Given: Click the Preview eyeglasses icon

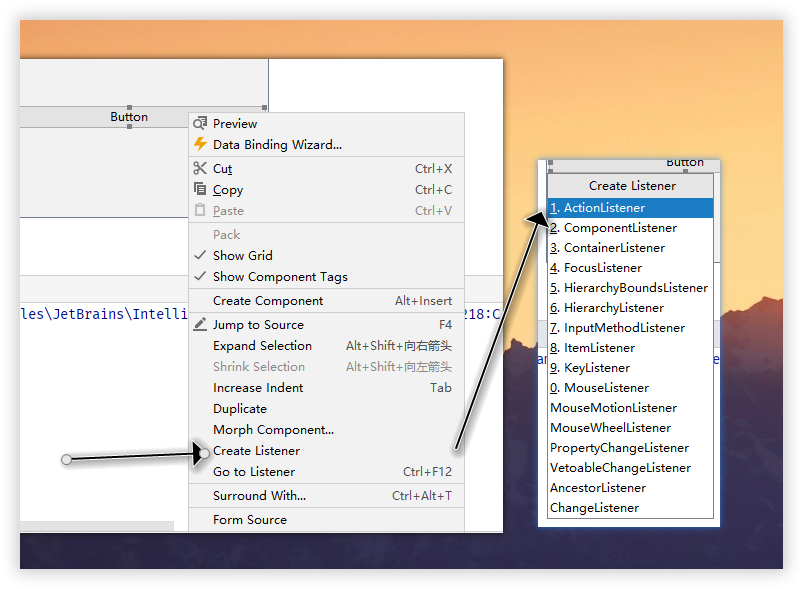Looking at the screenshot, I should click(201, 123).
